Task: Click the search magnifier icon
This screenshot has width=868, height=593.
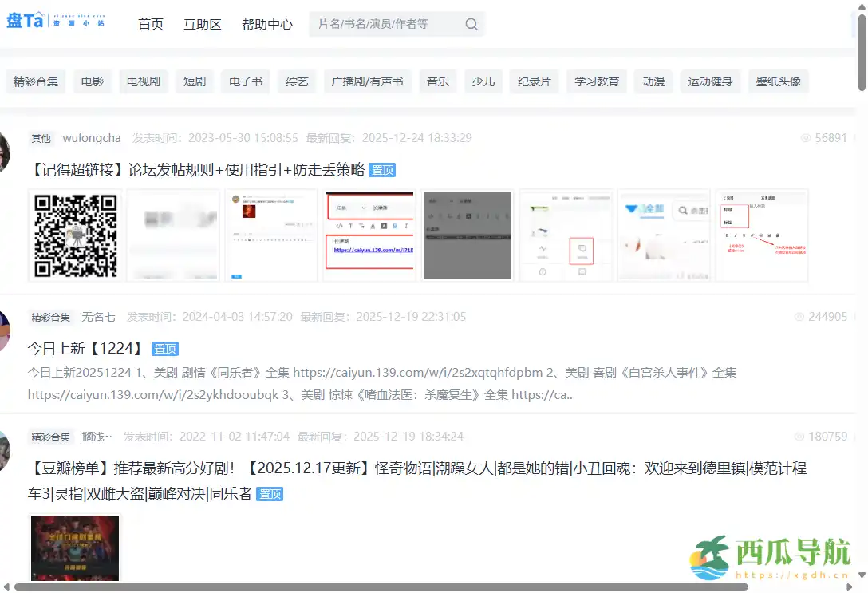Action: (471, 24)
